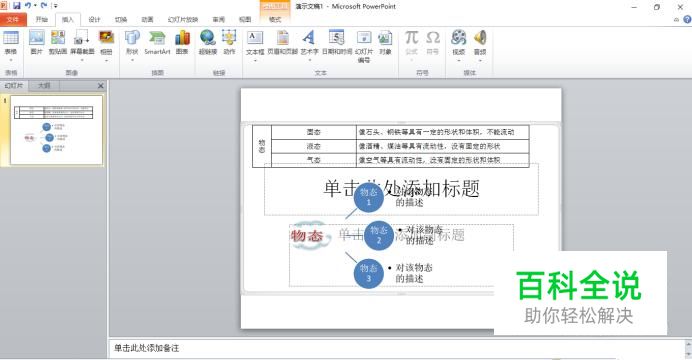Insert a 图表 chart
Viewport: 692px width, 360px height.
182,43
